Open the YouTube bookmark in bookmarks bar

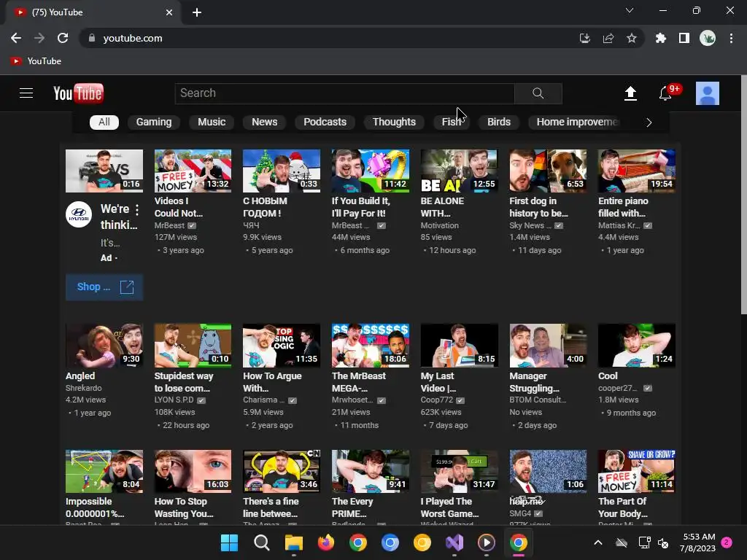36,61
